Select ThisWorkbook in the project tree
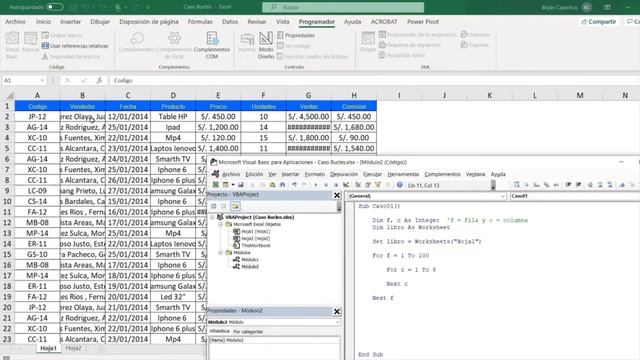 click(251, 246)
